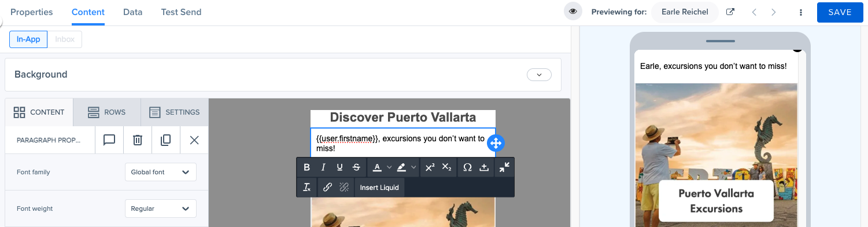Select the In-App toggle button
The width and height of the screenshot is (868, 227).
pyautogui.click(x=28, y=39)
